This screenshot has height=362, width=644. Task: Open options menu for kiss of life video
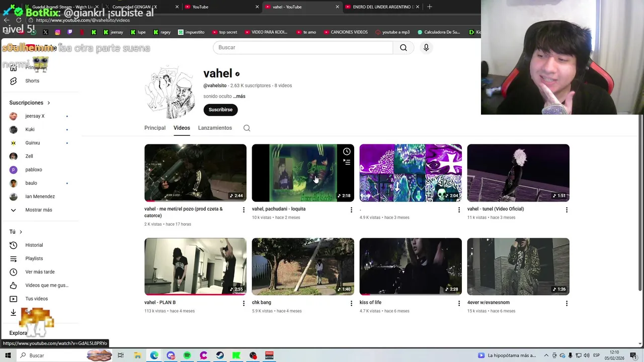[459, 303]
